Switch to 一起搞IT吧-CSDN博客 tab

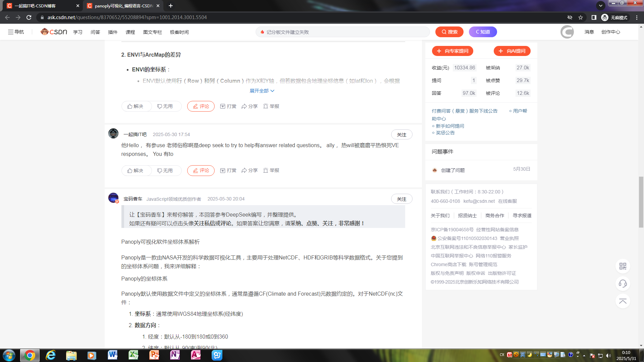coord(43,6)
